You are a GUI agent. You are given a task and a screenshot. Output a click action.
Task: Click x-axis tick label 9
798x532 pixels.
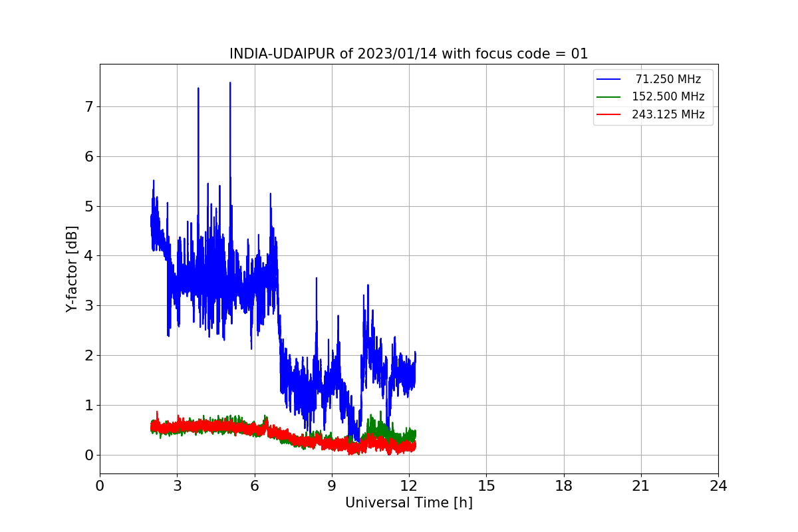pyautogui.click(x=332, y=486)
